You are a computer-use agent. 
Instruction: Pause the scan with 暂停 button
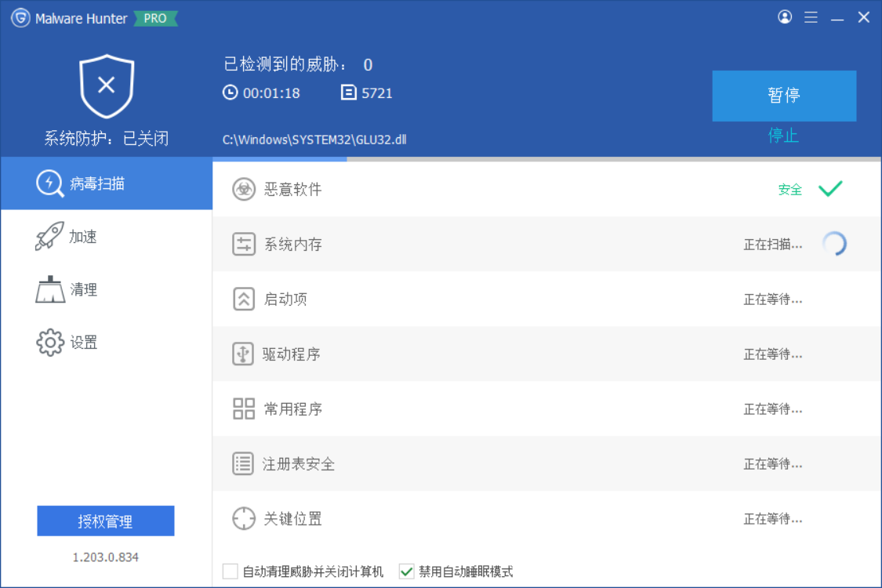point(784,96)
